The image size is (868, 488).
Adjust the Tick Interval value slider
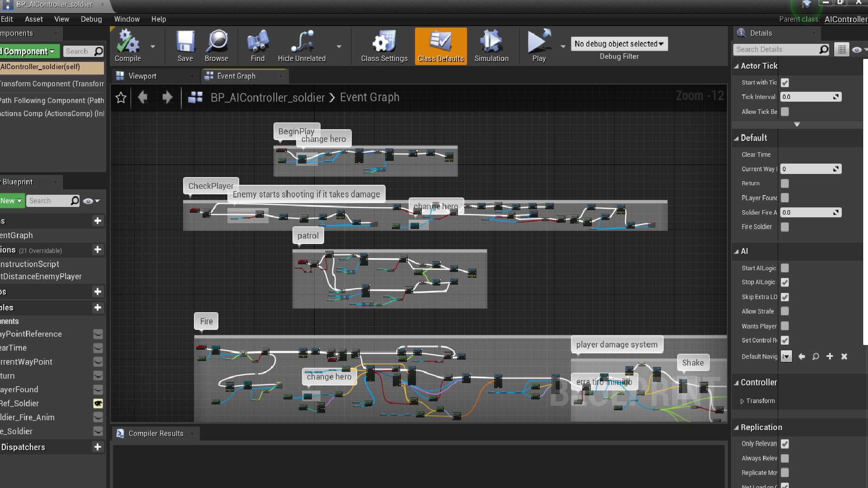click(x=811, y=97)
